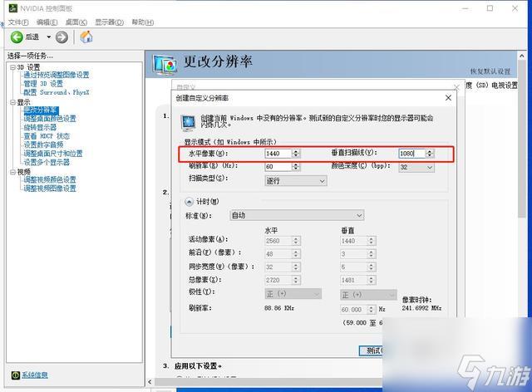Click the vertical scrollbar thumb
The height and width of the screenshot is (392, 532).
(522, 139)
